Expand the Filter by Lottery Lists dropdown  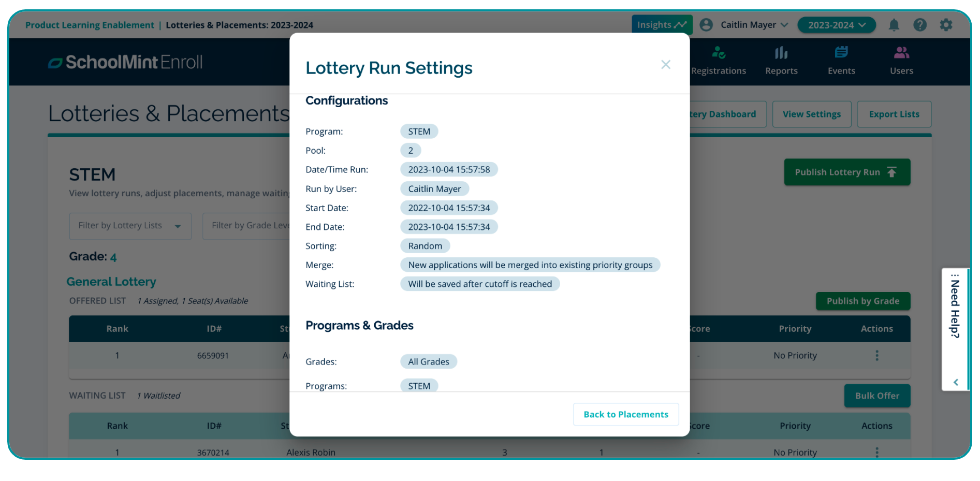point(130,226)
